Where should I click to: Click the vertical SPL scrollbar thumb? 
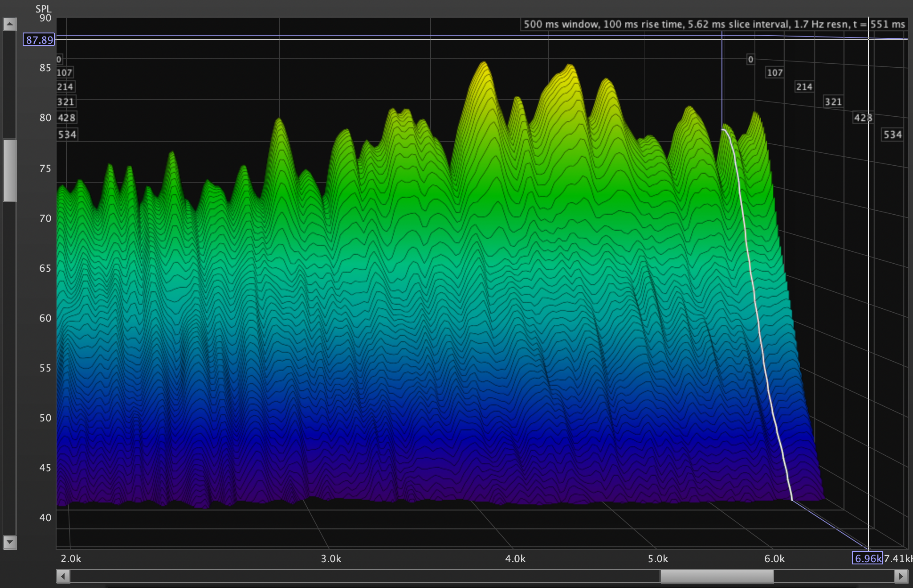point(9,171)
